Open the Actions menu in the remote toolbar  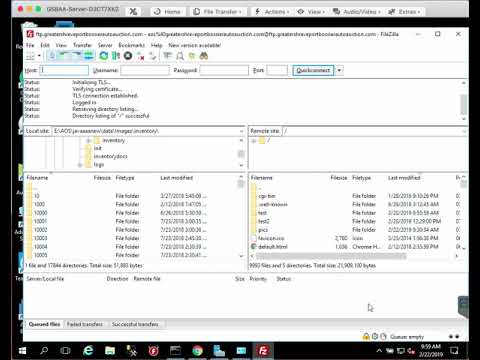point(272,12)
